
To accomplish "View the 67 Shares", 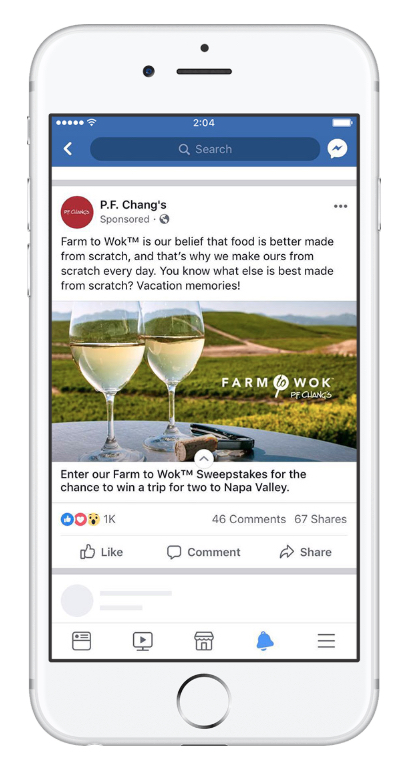I will point(320,519).
